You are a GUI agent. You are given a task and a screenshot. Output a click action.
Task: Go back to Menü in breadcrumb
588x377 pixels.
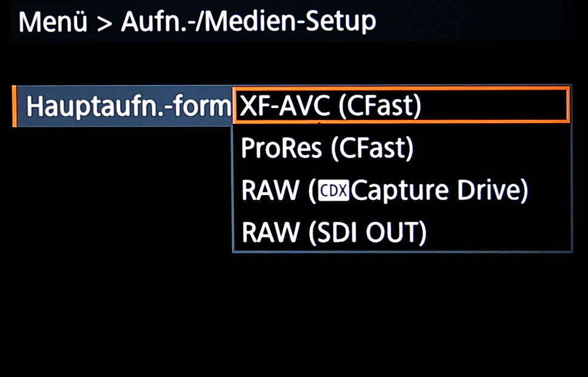click(x=53, y=22)
